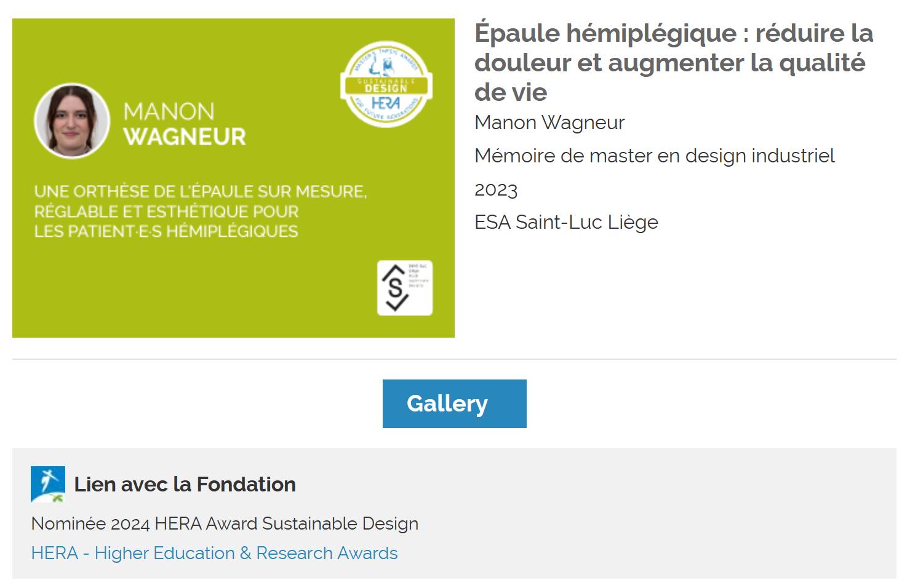Click the Saint-Luc Liège school logo
The width and height of the screenshot is (910, 588).
click(x=405, y=288)
